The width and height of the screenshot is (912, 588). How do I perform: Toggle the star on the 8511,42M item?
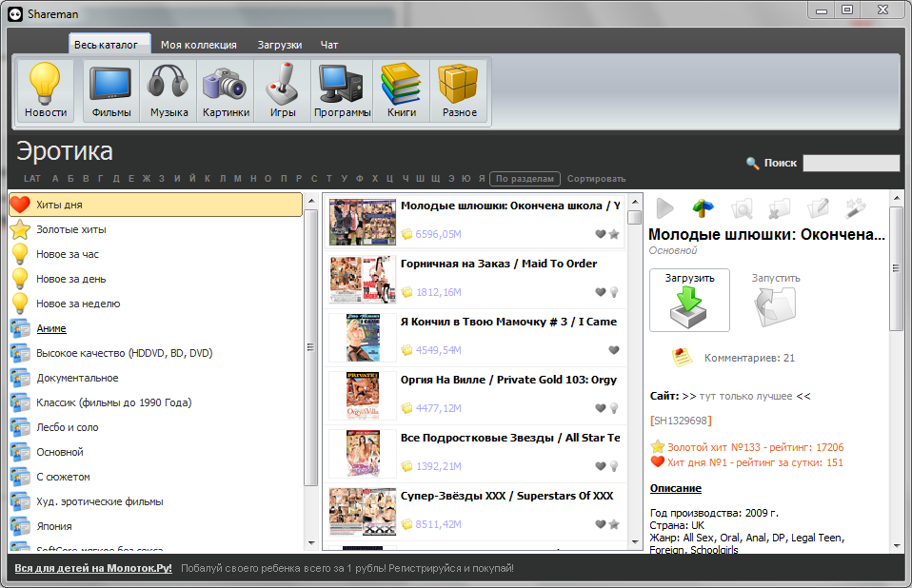pos(614,524)
